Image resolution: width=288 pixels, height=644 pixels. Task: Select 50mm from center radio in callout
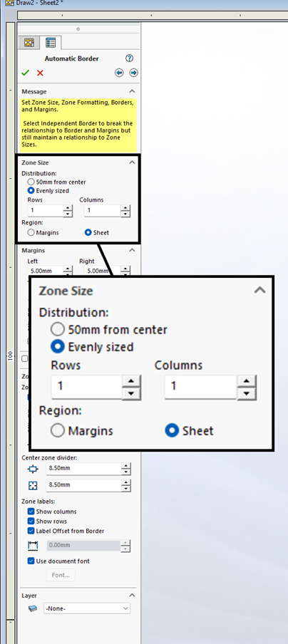click(58, 329)
